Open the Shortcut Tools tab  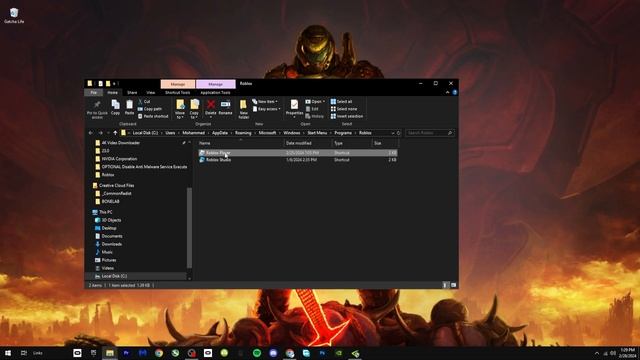178,93
